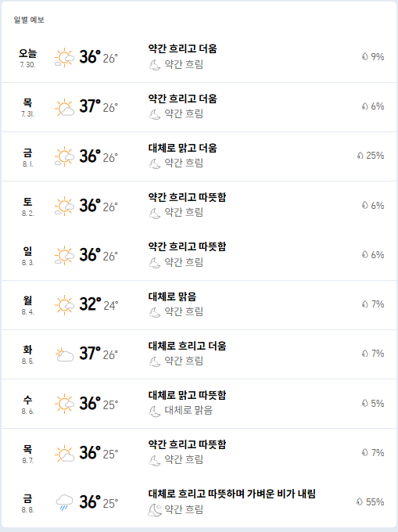Click the 5% precipitation value for Wednesday
This screenshot has height=532, width=398.
coord(378,403)
